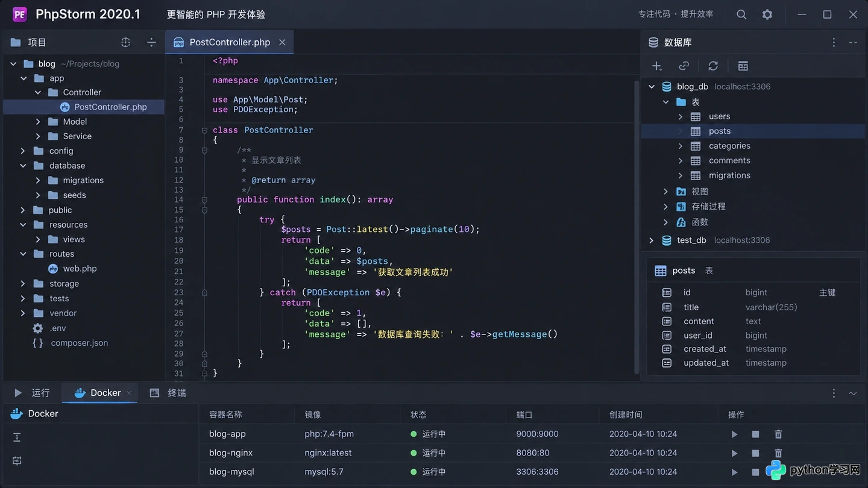Start the blog-app container
Image resolution: width=868 pixels, height=488 pixels.
[734, 434]
